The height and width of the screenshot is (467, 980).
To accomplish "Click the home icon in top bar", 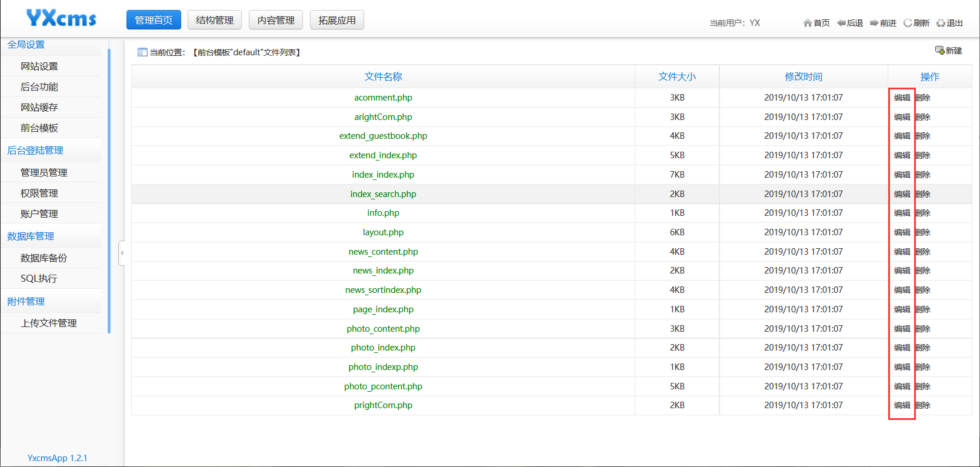I will (808, 23).
